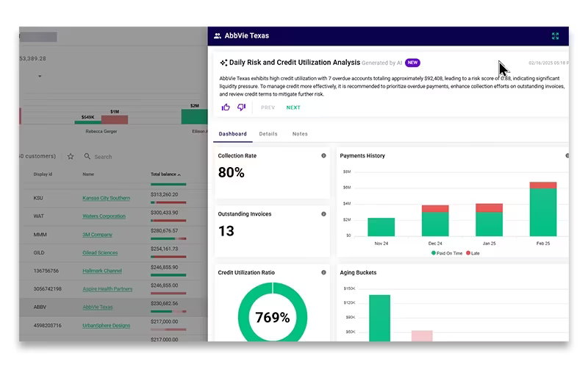The height and width of the screenshot is (368, 588).
Task: Click the tallest green Aging Buckets bar
Action: 379,318
